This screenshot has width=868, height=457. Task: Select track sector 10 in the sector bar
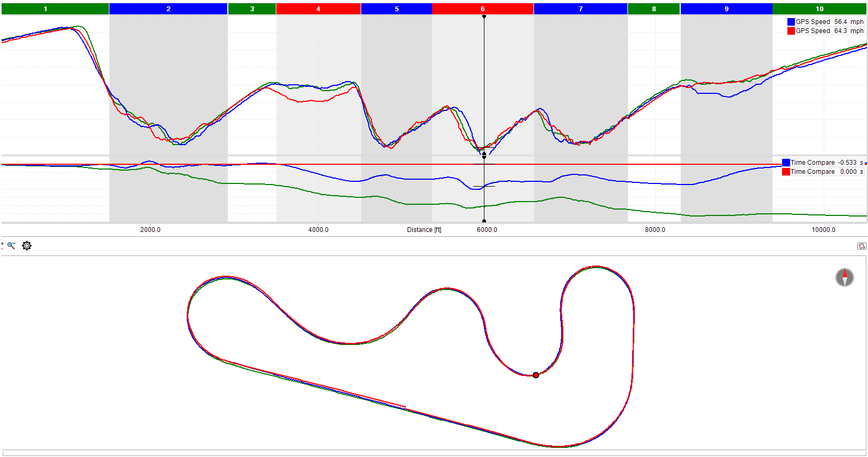(x=819, y=9)
